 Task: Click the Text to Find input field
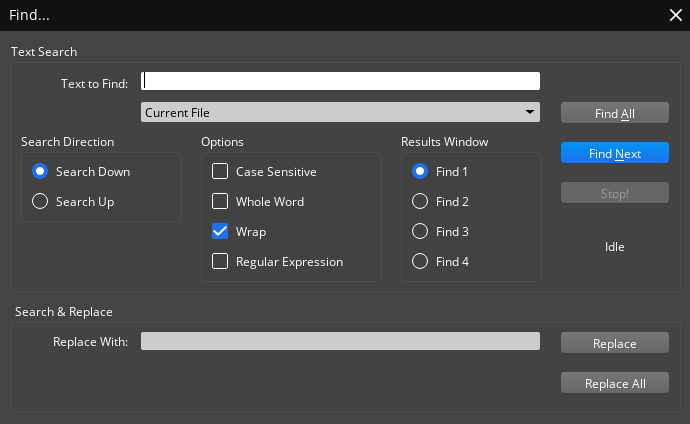click(x=340, y=82)
